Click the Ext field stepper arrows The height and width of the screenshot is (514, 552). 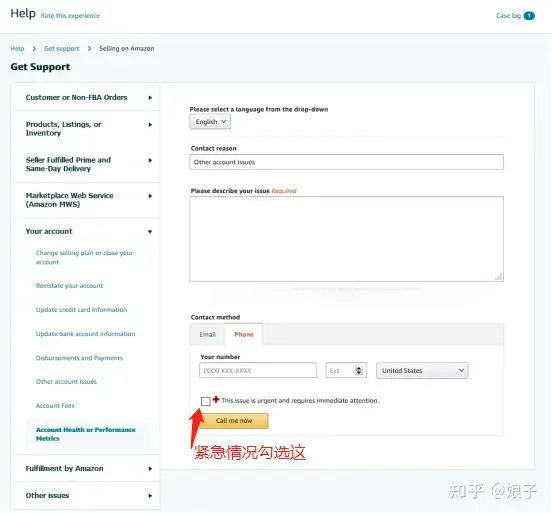[359, 370]
